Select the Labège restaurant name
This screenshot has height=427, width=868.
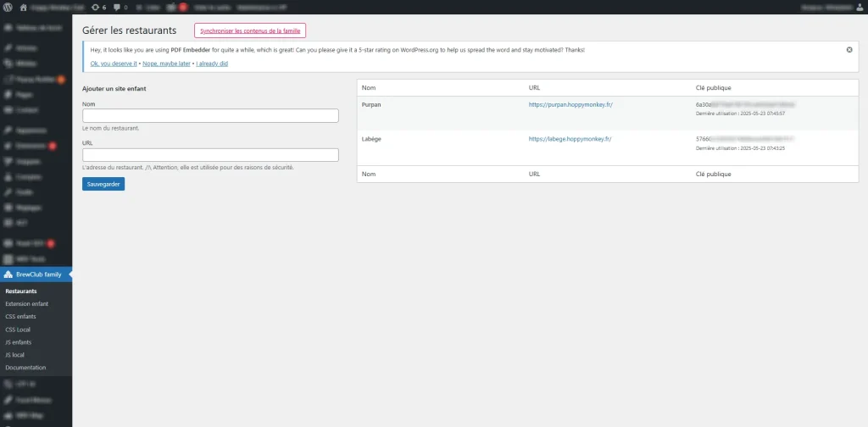(371, 140)
